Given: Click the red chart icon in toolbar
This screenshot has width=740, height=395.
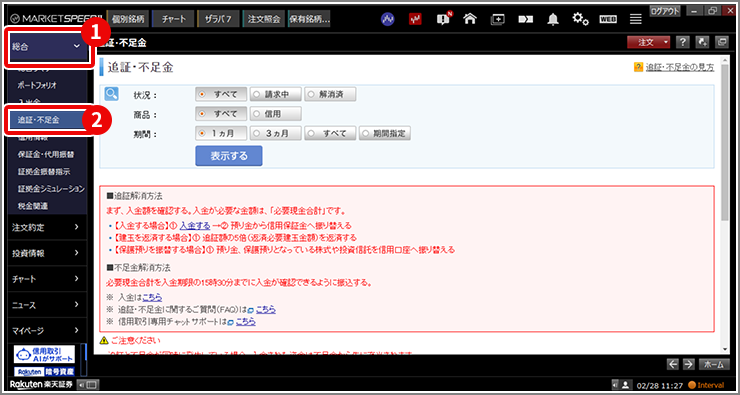Looking at the screenshot, I should [x=415, y=19].
